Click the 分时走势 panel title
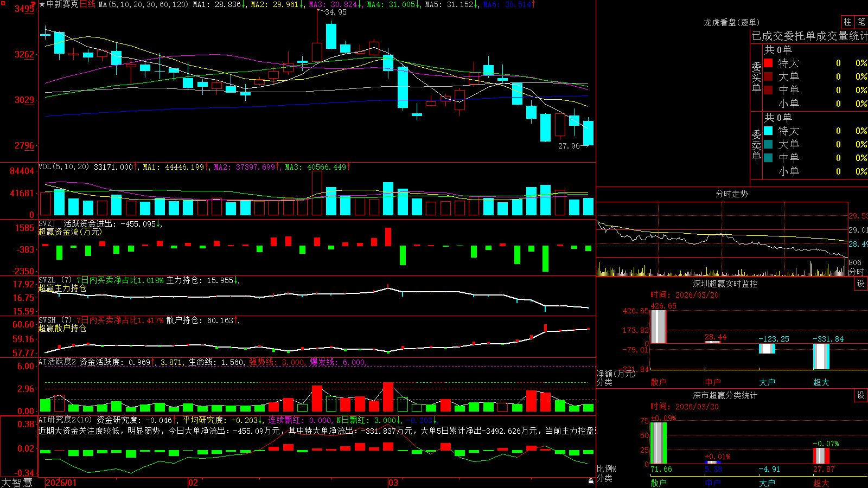 click(732, 194)
